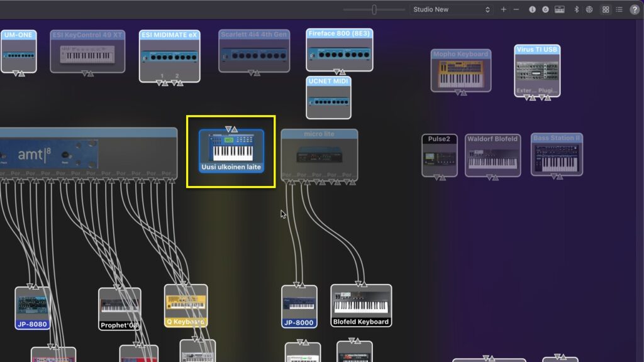The width and height of the screenshot is (644, 362).
Task: Click the rescan MIDI toolbar icon
Action: point(545,9)
